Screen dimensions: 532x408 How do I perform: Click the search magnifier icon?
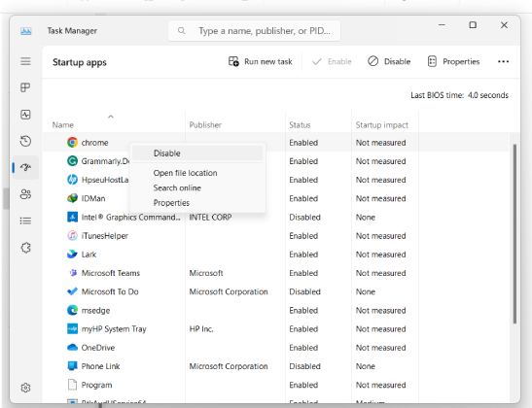tap(182, 31)
